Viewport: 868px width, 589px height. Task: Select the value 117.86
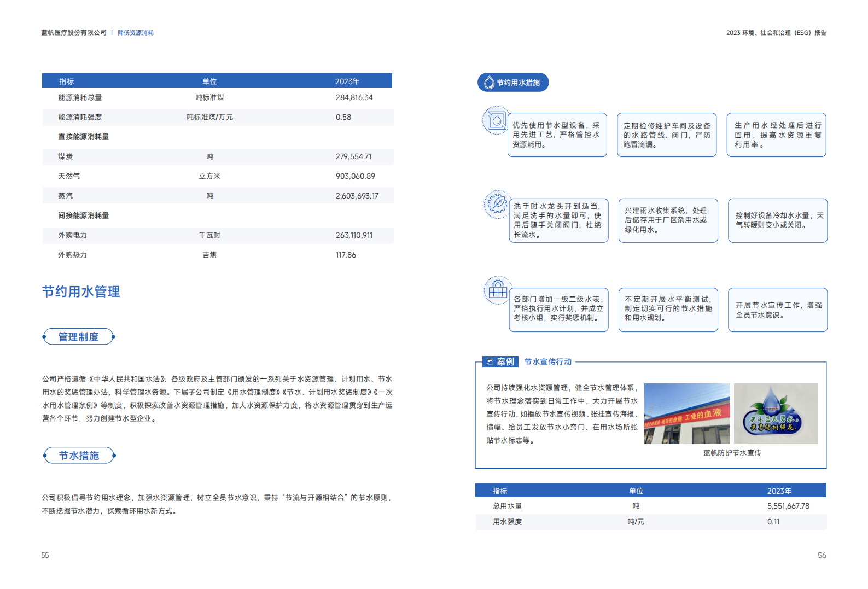click(x=346, y=255)
